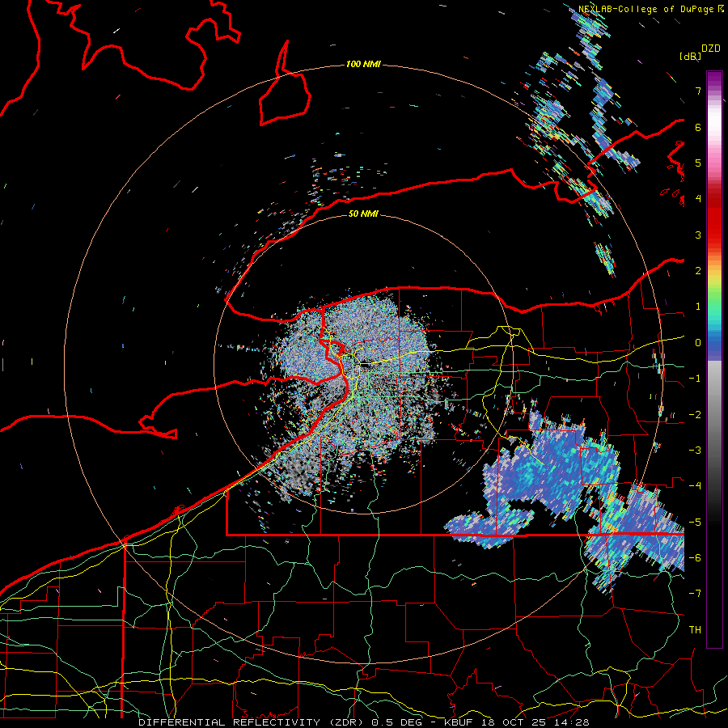Click the [dB] units label

pos(691,56)
